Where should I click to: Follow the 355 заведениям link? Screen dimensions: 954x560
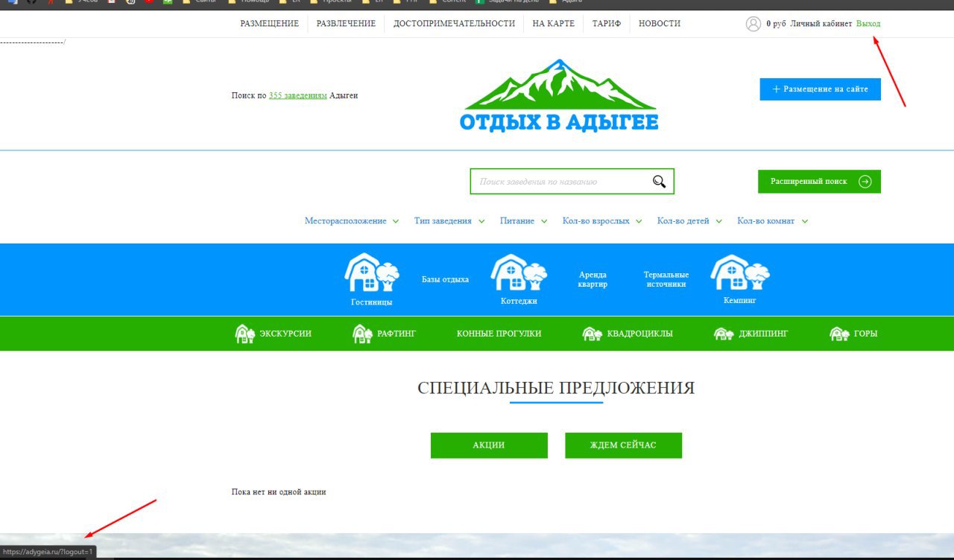click(298, 95)
